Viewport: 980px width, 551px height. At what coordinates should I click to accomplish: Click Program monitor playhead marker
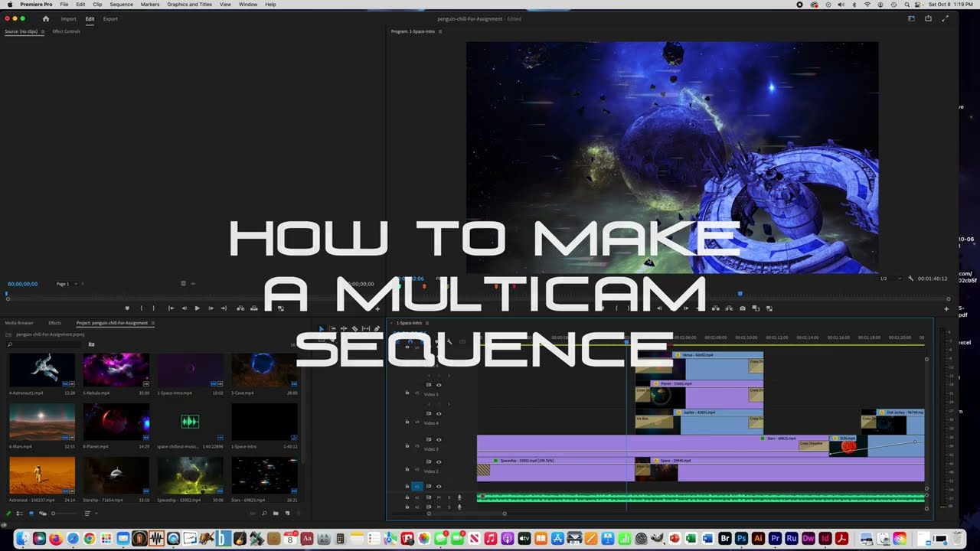(740, 293)
